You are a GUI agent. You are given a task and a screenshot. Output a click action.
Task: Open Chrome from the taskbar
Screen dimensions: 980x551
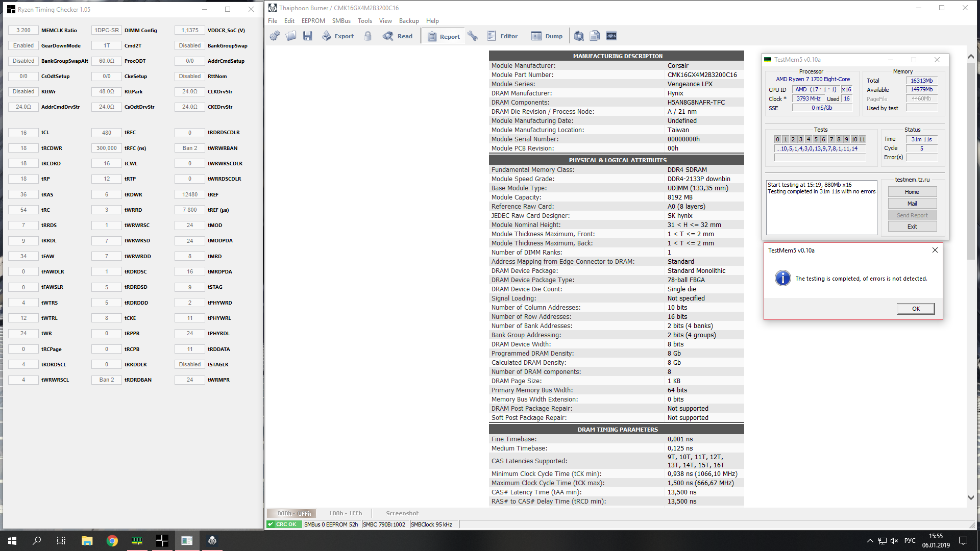[112, 541]
